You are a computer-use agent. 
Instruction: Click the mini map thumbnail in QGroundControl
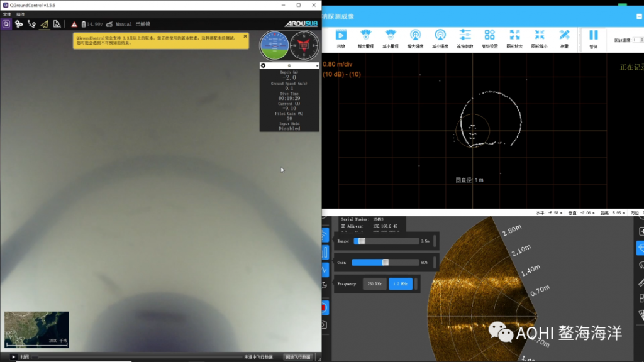pos(36,329)
